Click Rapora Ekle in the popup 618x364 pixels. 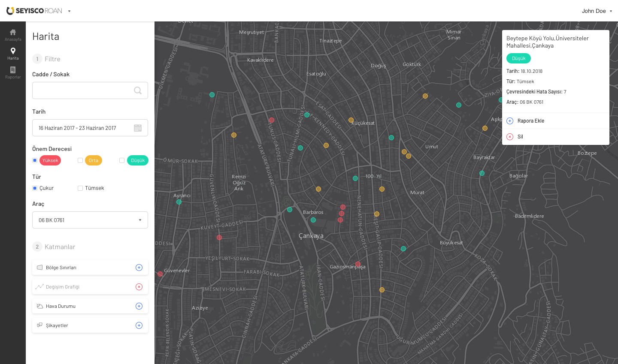pyautogui.click(x=531, y=121)
